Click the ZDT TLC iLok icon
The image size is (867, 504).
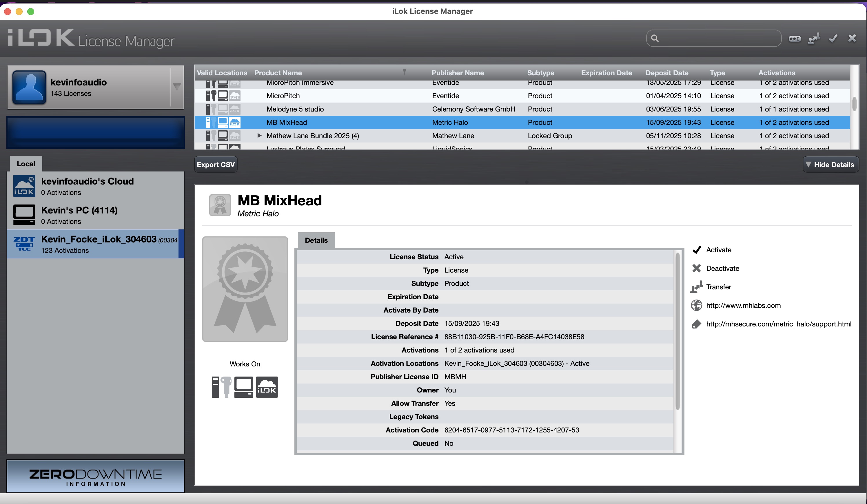click(24, 244)
